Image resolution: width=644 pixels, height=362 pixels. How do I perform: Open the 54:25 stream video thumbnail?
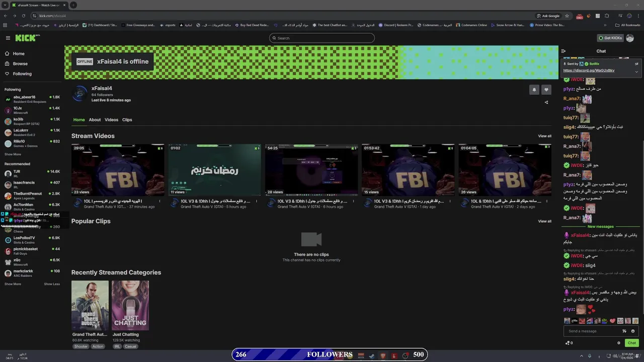pos(311,170)
